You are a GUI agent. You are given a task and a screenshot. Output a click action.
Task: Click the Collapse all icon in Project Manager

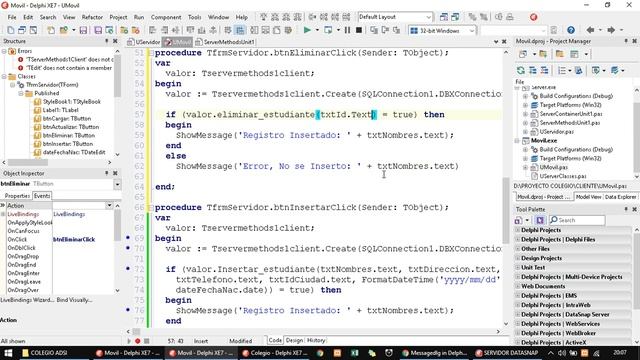pyautogui.click(x=544, y=71)
